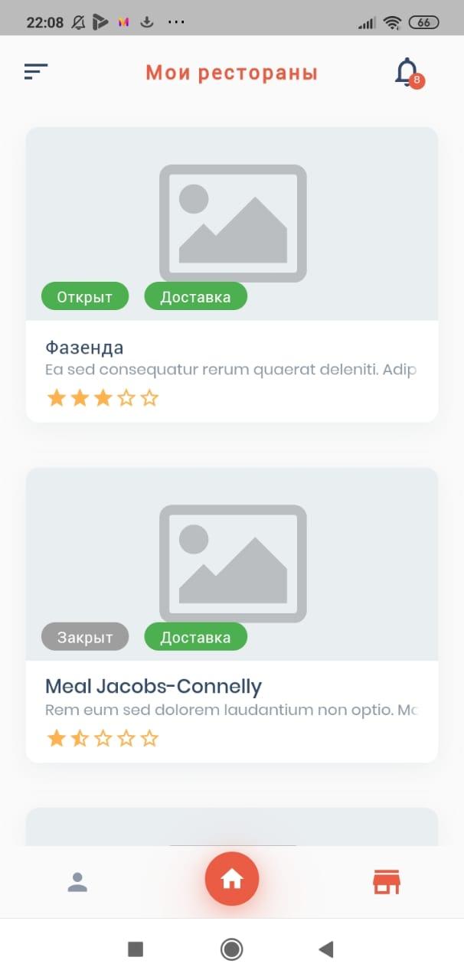
Task: Tap Meal Jacobs-Connelly image placeholder
Action: click(x=232, y=563)
